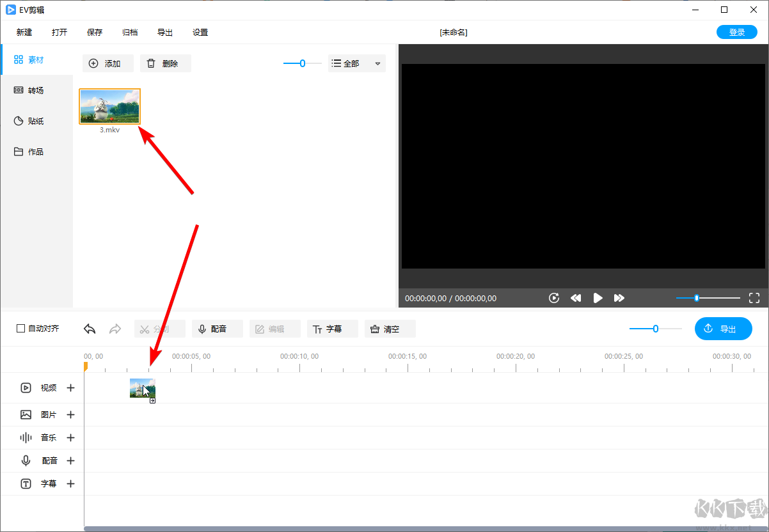769x532 pixels.
Task: Enable the 自动对齐 checkbox
Action: coord(21,329)
